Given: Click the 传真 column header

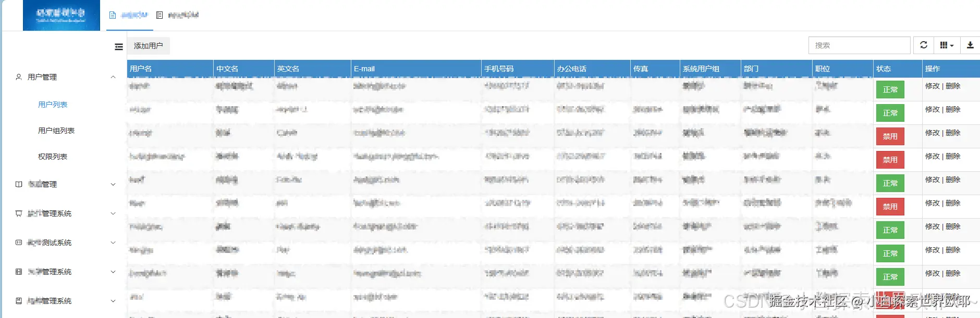Looking at the screenshot, I should (655, 69).
